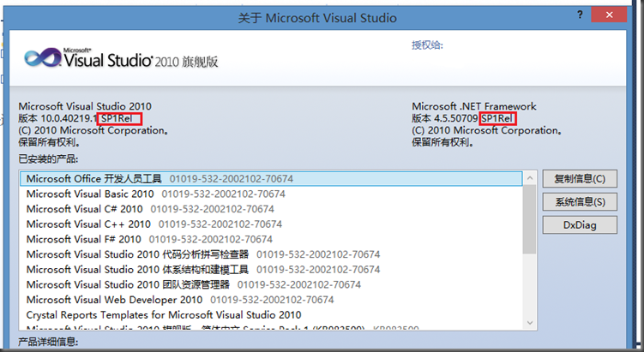Select Microsoft Visual C# 2010 row
Image resolution: width=644 pixels, height=352 pixels.
click(x=271, y=209)
